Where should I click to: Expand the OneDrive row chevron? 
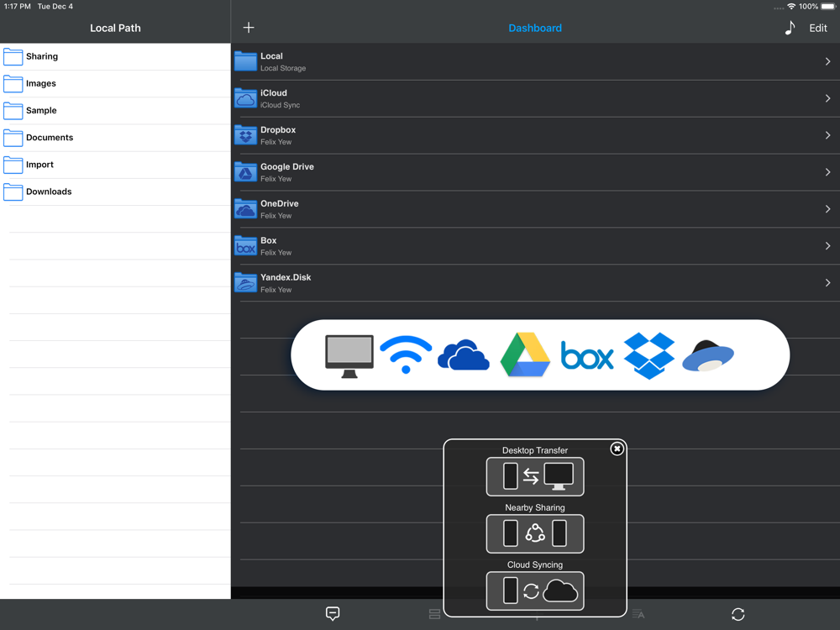(827, 209)
